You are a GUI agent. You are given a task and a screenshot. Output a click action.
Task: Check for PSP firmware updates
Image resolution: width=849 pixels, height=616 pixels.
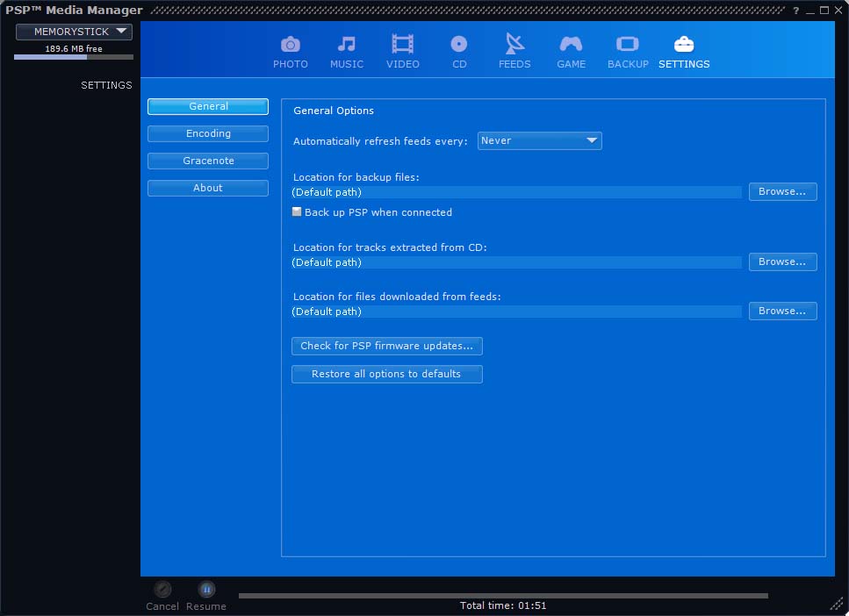tap(386, 347)
